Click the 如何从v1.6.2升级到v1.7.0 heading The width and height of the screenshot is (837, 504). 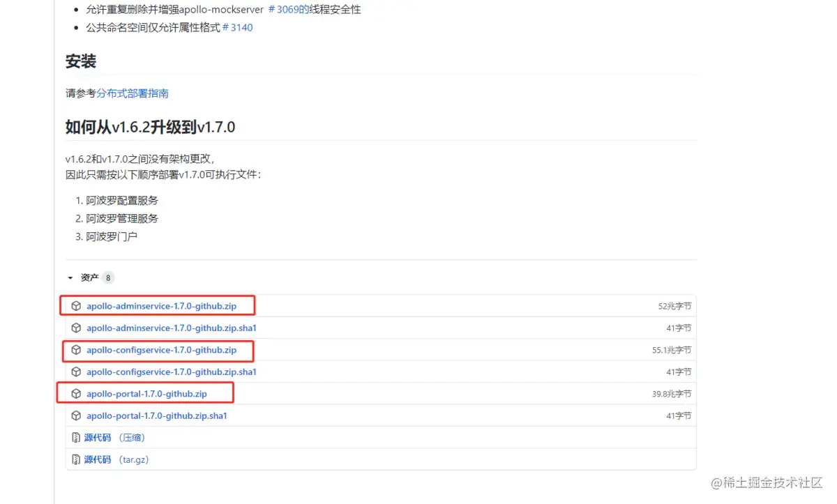pyautogui.click(x=150, y=127)
